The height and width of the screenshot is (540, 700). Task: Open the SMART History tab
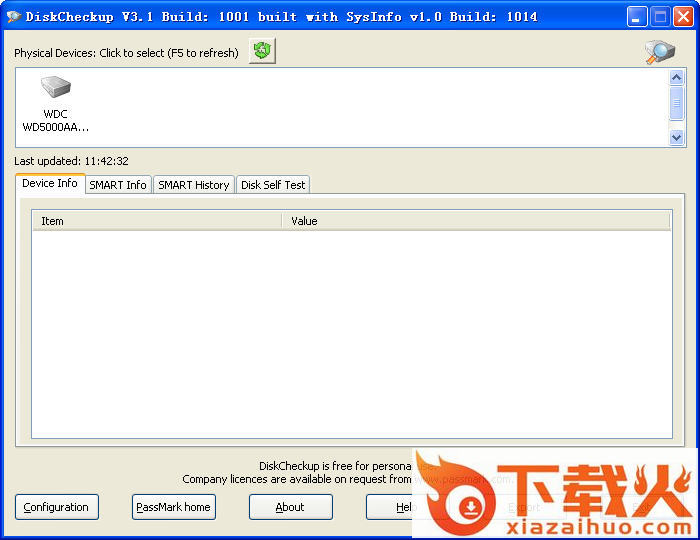coord(193,185)
